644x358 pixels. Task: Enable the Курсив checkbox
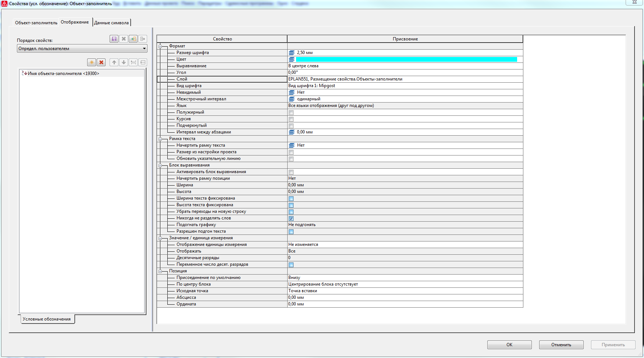click(x=291, y=119)
